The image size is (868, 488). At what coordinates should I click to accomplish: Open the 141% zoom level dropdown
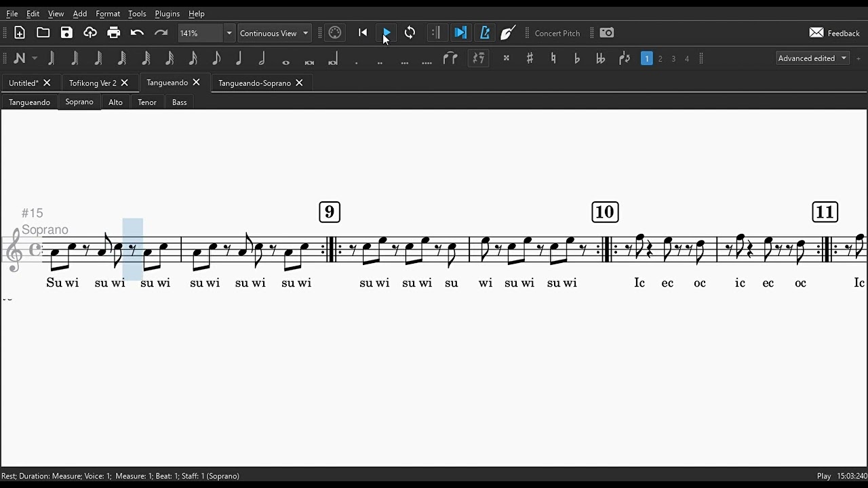(229, 33)
